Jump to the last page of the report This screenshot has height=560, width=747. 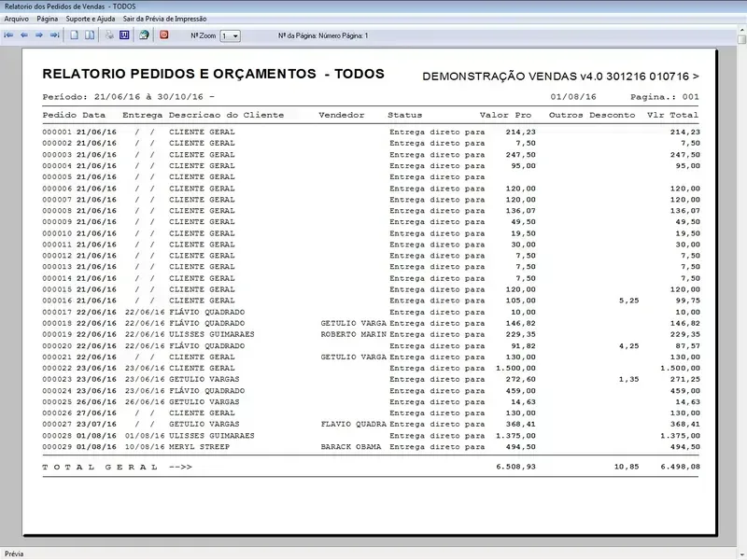[54, 35]
